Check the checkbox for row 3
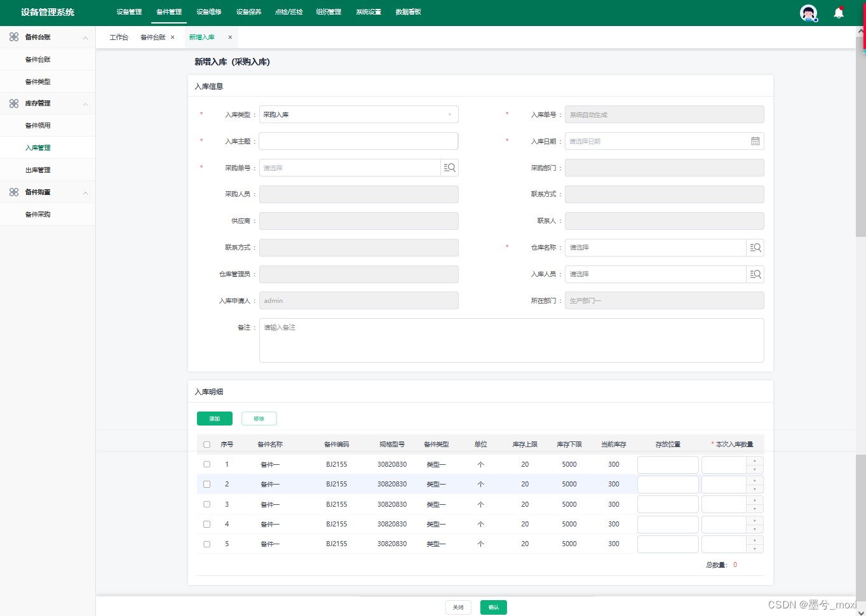The width and height of the screenshot is (866, 616). pos(206,504)
